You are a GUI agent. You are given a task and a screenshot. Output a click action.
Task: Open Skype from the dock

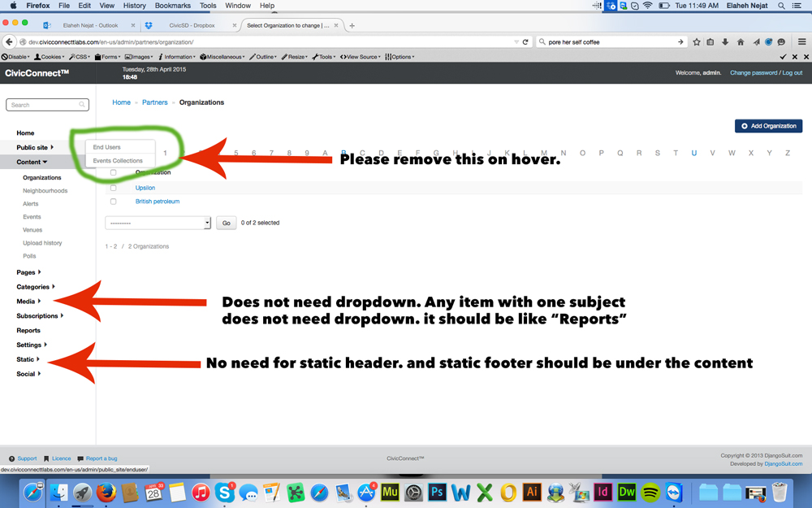tap(224, 492)
